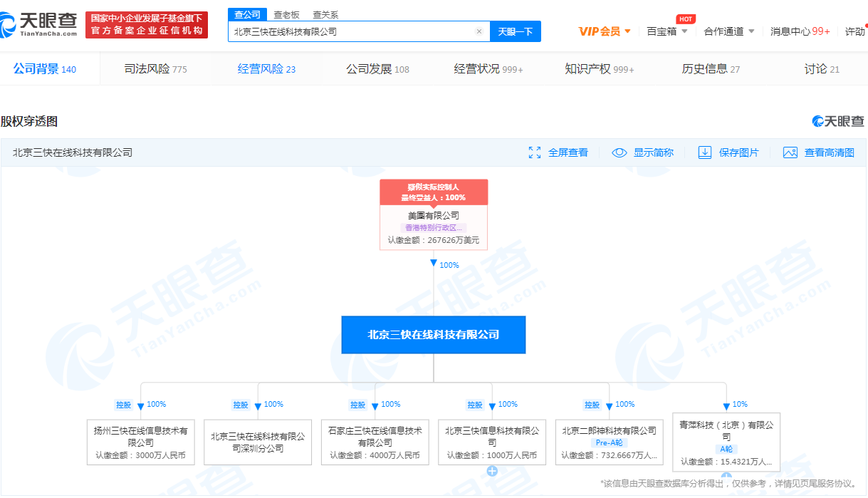Open the 司法风险 tab
The image size is (868, 498).
155,69
